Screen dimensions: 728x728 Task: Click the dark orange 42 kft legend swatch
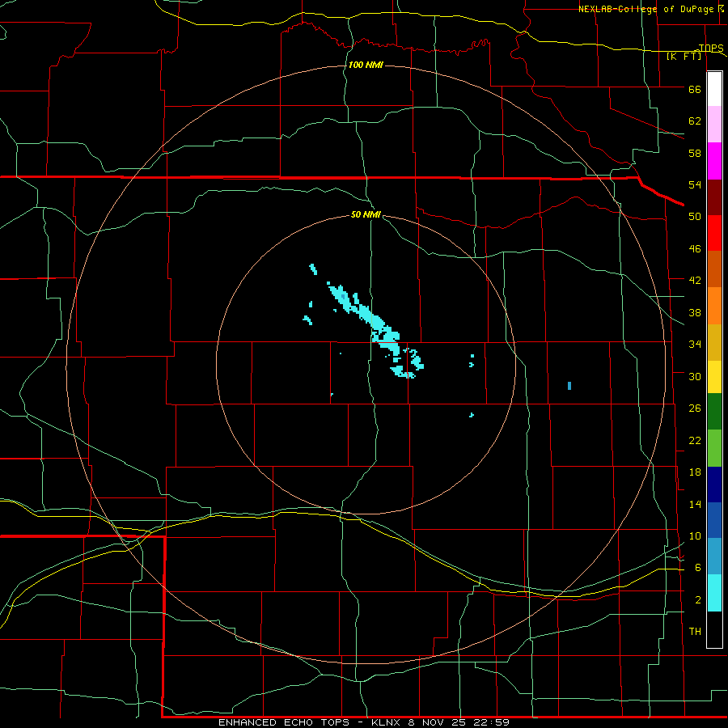[714, 269]
